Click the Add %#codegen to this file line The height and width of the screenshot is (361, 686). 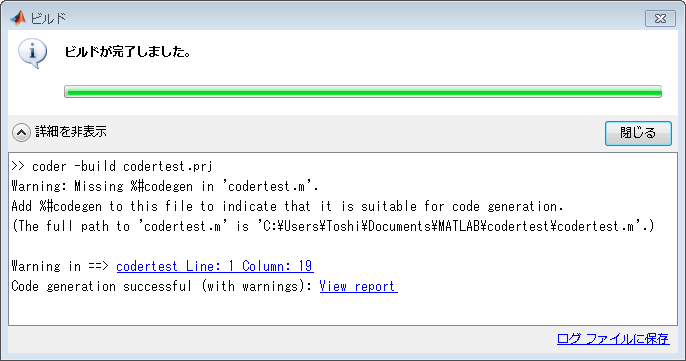287,206
